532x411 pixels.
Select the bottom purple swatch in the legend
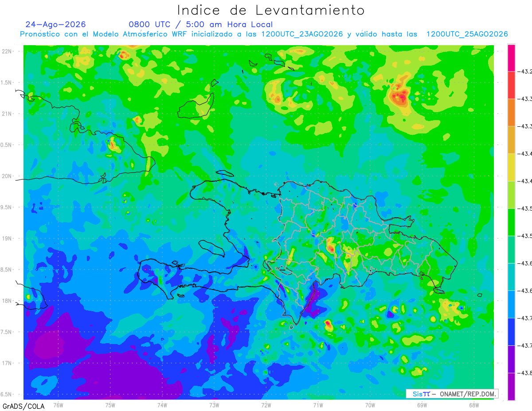[x=511, y=386]
